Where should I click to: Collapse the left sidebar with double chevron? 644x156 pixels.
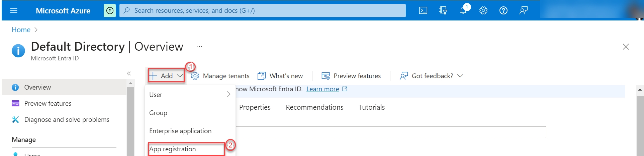[129, 73]
